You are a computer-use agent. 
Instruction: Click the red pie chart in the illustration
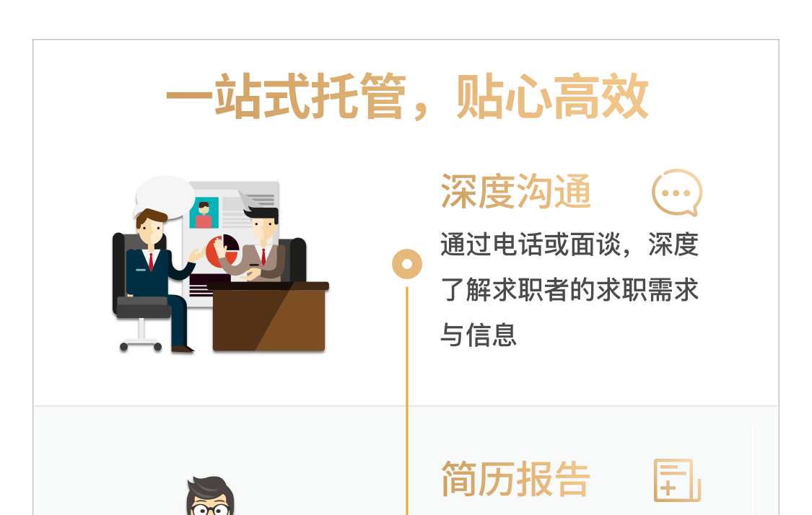[223, 250]
